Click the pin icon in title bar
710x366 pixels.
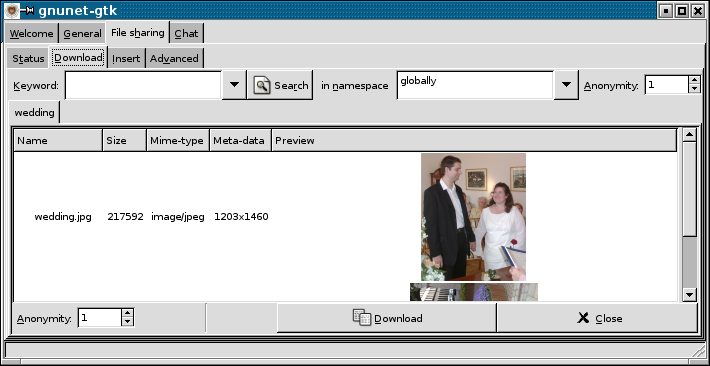pyautogui.click(x=27, y=10)
